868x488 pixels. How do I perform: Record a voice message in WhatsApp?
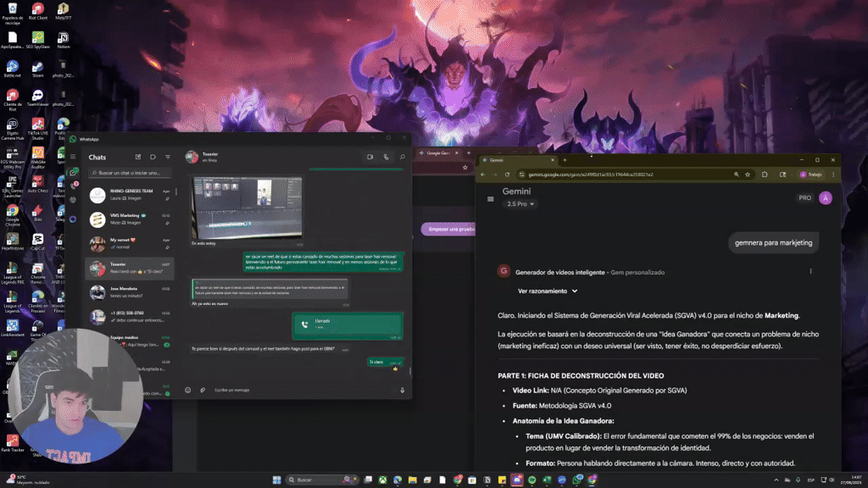click(403, 390)
